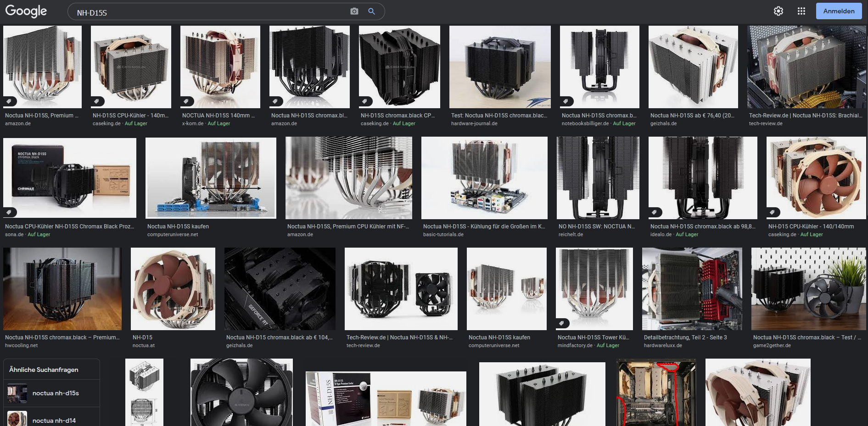Open the Google logo homepage link

[x=26, y=11]
